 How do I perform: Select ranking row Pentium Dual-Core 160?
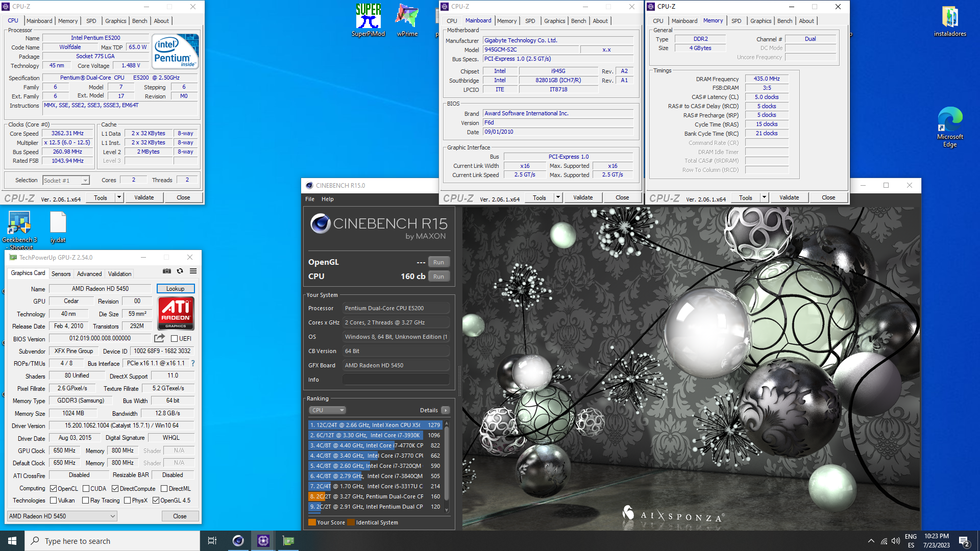pos(375,496)
